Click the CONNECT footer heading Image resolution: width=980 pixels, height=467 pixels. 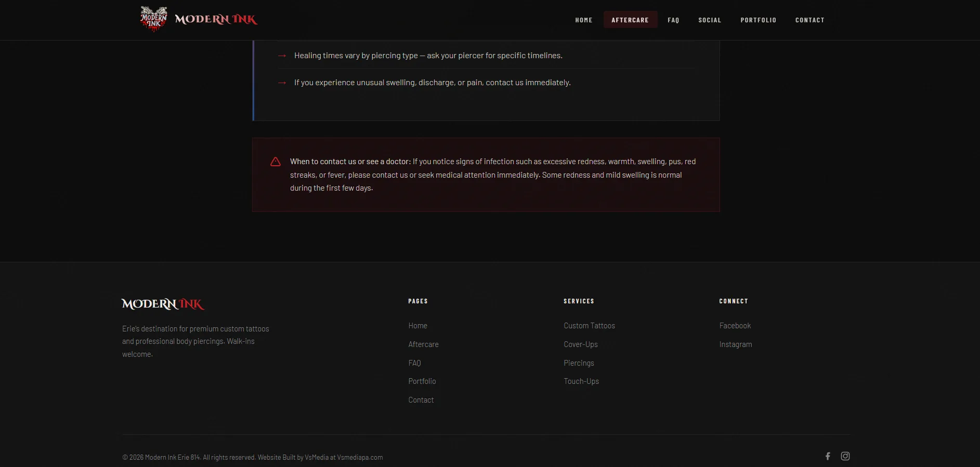point(734,301)
